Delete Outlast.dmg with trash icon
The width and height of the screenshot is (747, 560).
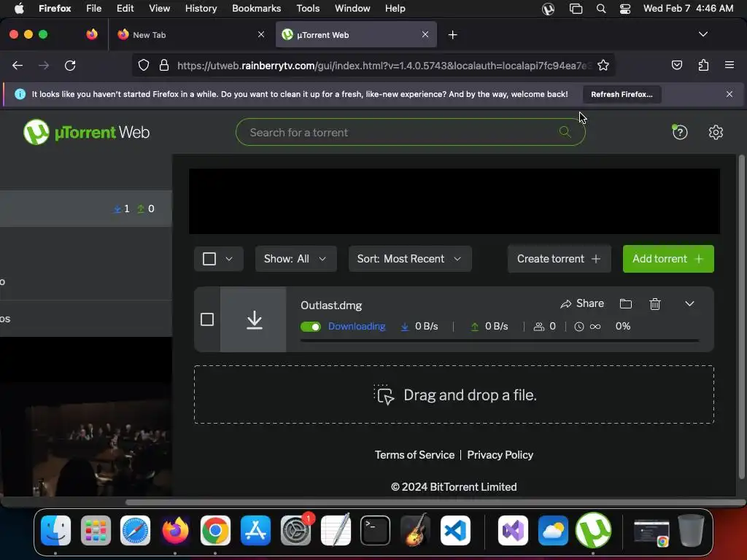click(655, 304)
